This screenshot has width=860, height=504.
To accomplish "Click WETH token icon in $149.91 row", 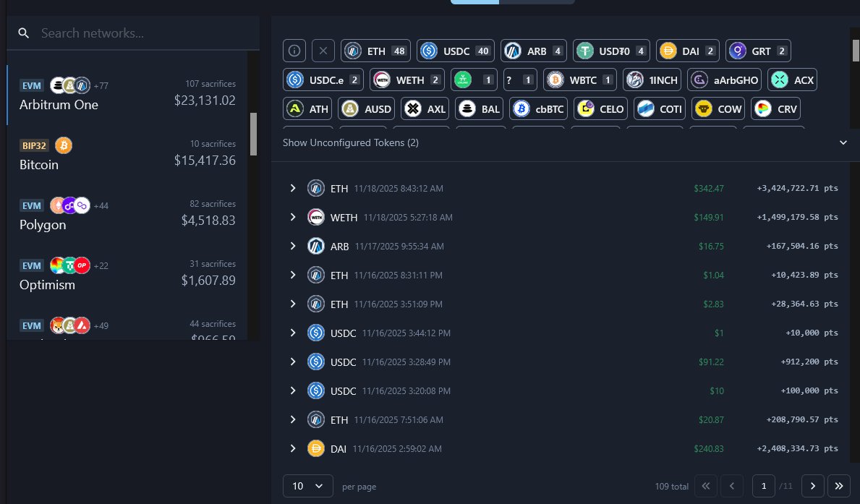I will click(x=316, y=217).
